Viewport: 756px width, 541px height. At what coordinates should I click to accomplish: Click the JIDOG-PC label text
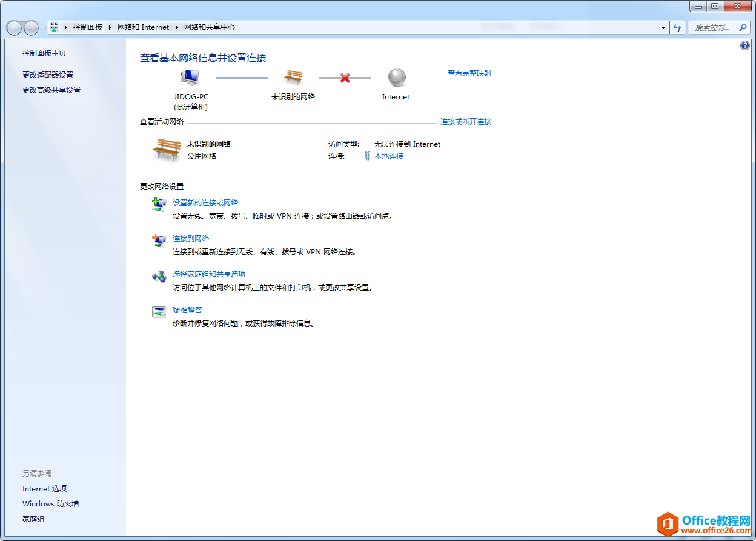click(191, 96)
